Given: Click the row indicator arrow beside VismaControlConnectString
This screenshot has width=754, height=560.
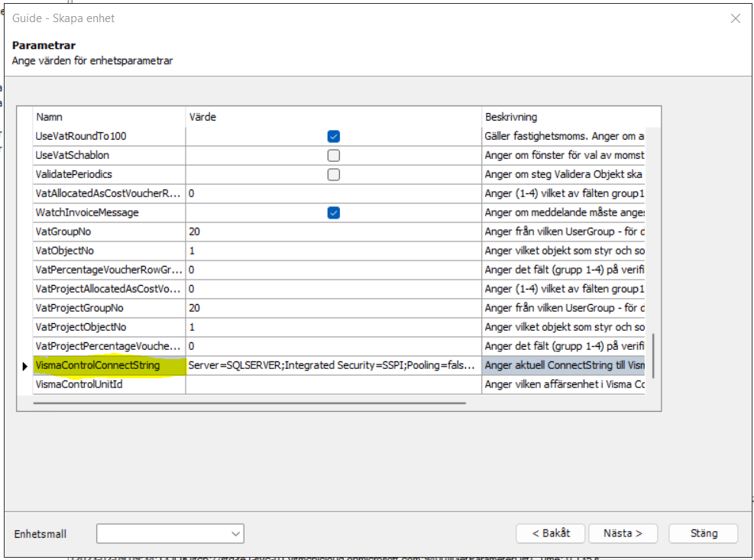Looking at the screenshot, I should pyautogui.click(x=25, y=366).
